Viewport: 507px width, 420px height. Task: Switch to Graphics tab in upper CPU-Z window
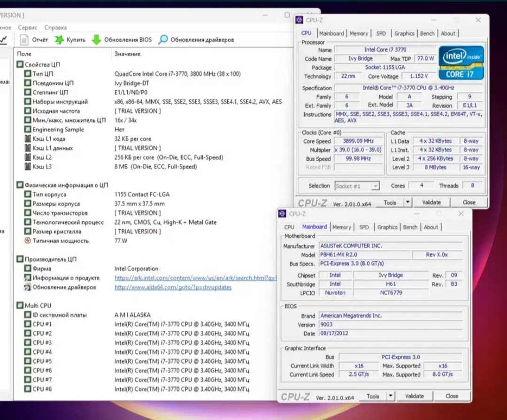pyautogui.click(x=404, y=33)
